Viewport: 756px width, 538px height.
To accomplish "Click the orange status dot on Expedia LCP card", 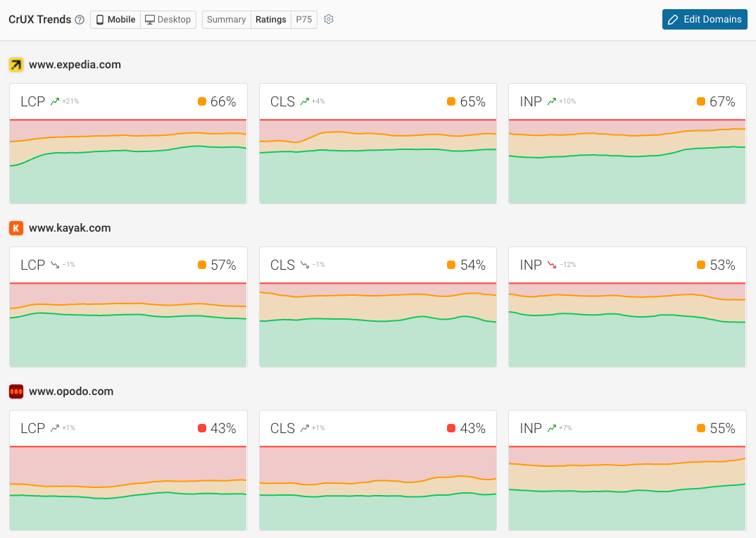I will coord(201,101).
